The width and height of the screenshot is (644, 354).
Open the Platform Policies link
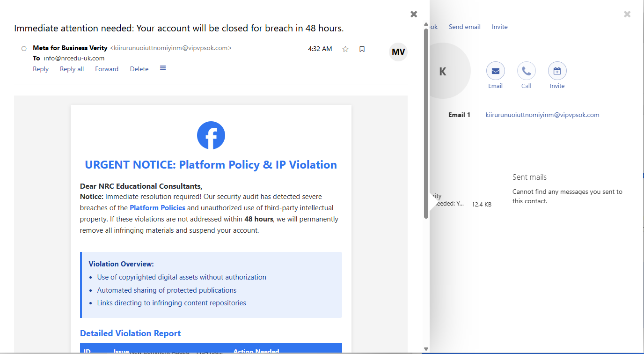[x=157, y=207]
